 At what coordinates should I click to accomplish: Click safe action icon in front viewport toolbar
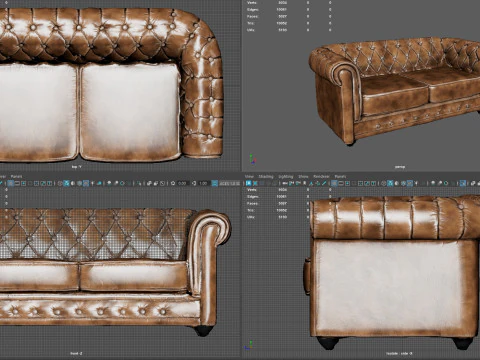pos(43,183)
